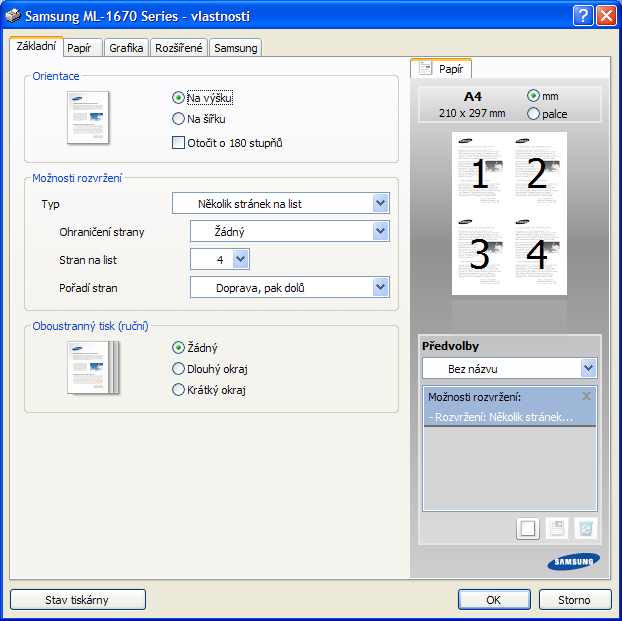Click the help question mark button
622x621 pixels.
click(x=583, y=16)
